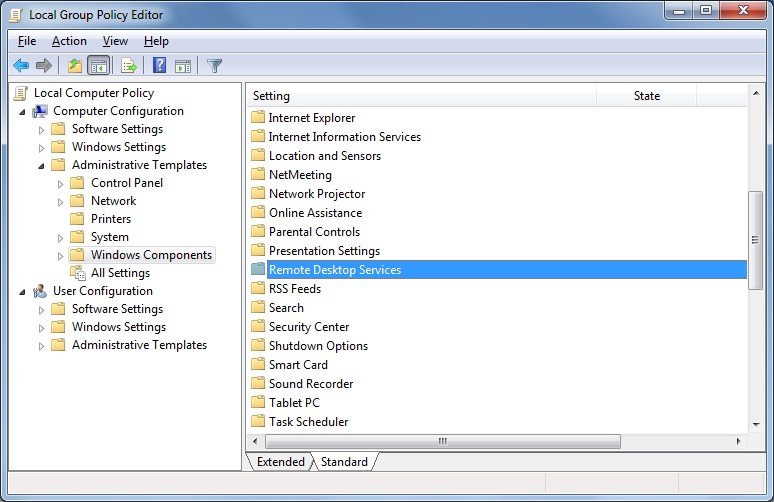Expand Software Settings under User Configuration
The image size is (774, 502).
point(41,309)
